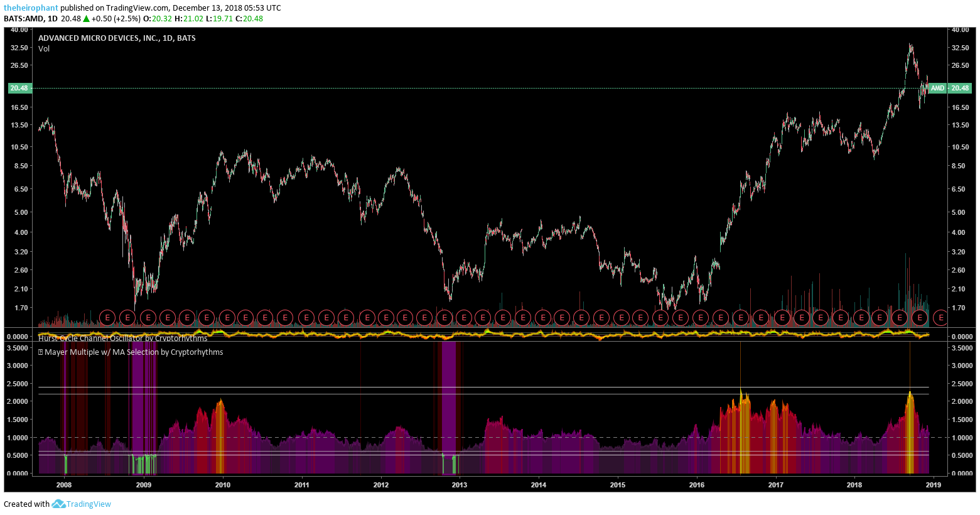Select the Mayer Multiple w/ MA Selection label
Viewport: 980px width, 515px height.
coord(134,352)
